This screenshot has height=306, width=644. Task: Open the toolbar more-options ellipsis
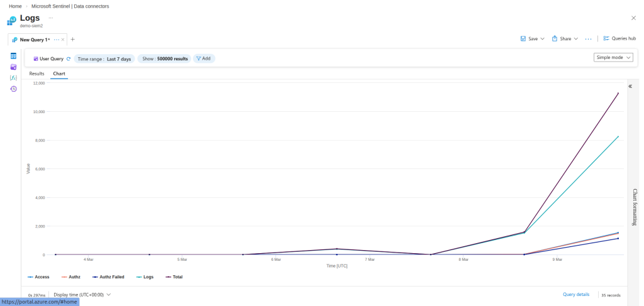point(588,38)
